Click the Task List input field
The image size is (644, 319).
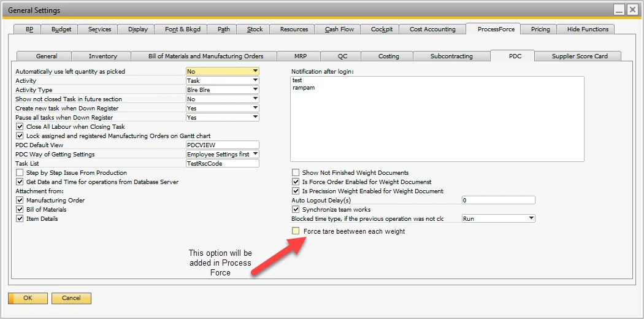point(223,163)
